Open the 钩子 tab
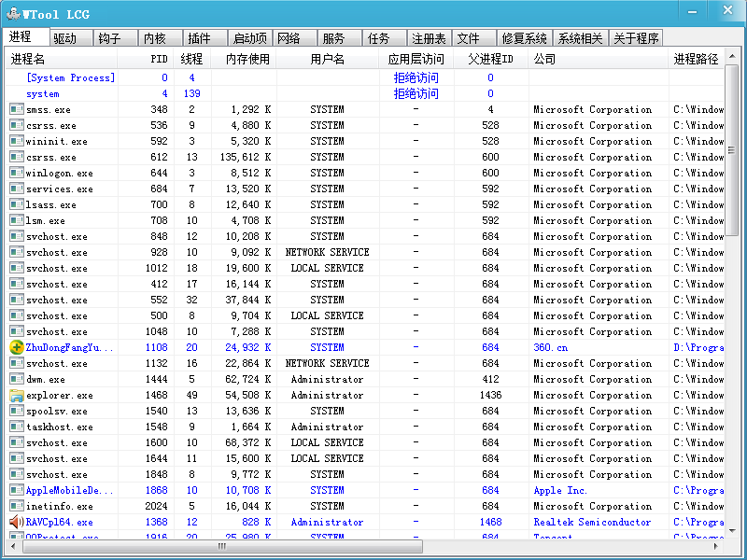Viewport: 747px width, 560px height. (x=110, y=38)
